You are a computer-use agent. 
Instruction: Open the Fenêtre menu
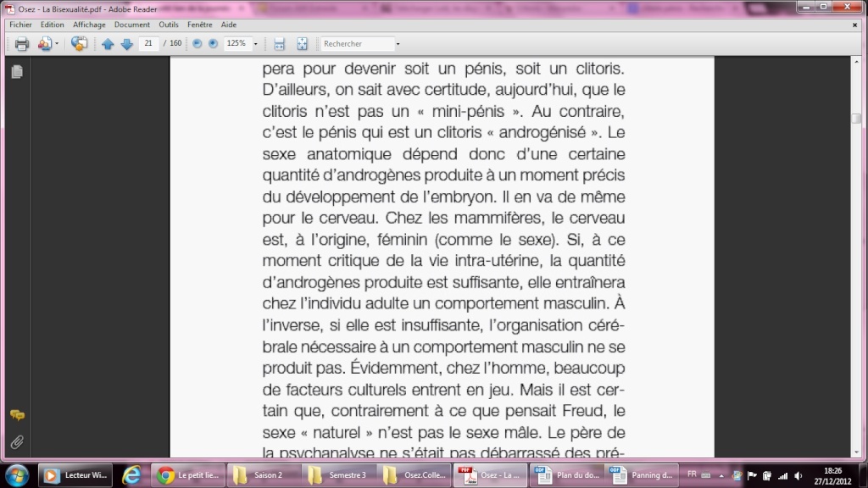coord(199,25)
